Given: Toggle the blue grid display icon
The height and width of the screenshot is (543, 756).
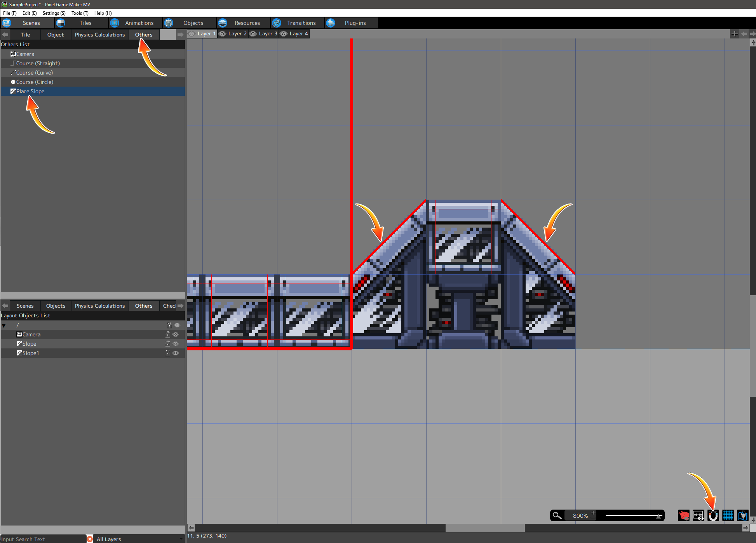Looking at the screenshot, I should [x=728, y=516].
